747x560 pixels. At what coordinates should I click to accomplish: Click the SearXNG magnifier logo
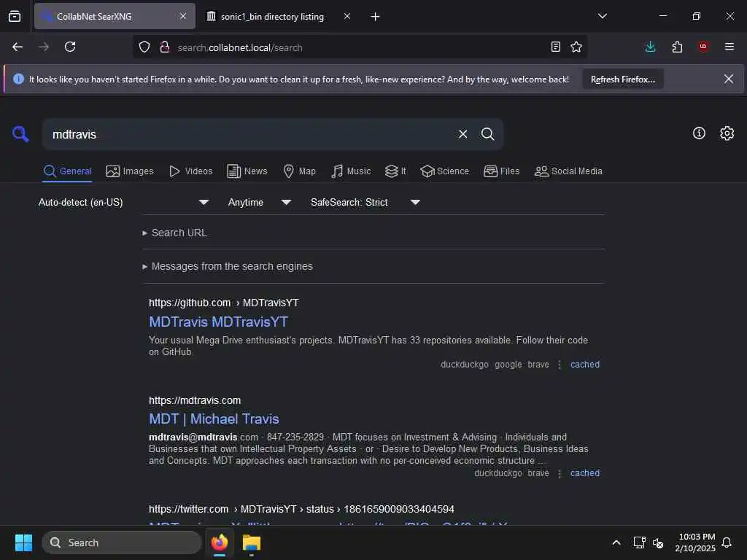(20, 134)
